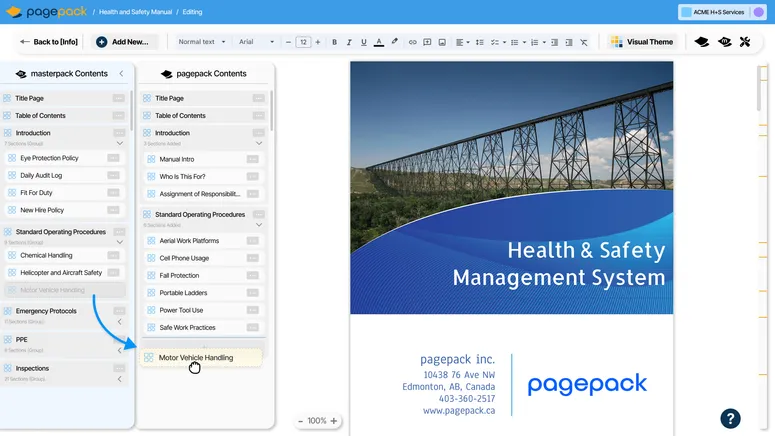Open Who Is This For? section
The width and height of the screenshot is (775, 436).
[204, 176]
